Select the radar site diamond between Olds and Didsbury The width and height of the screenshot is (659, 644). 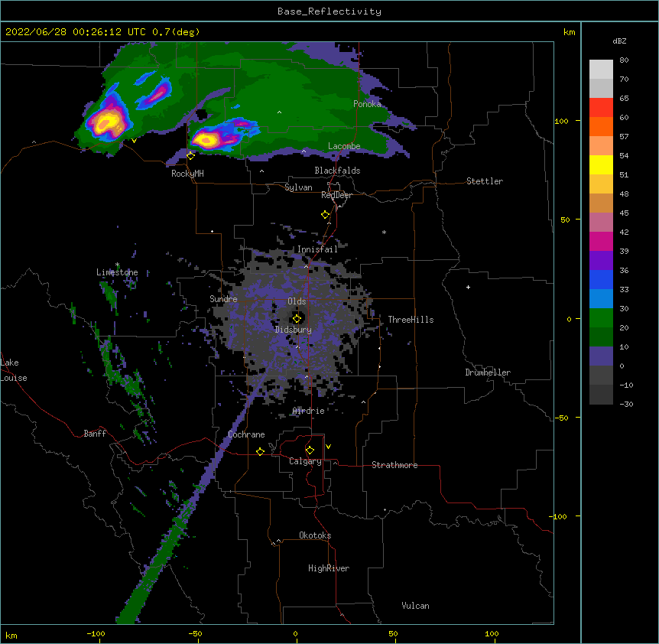coord(297,319)
